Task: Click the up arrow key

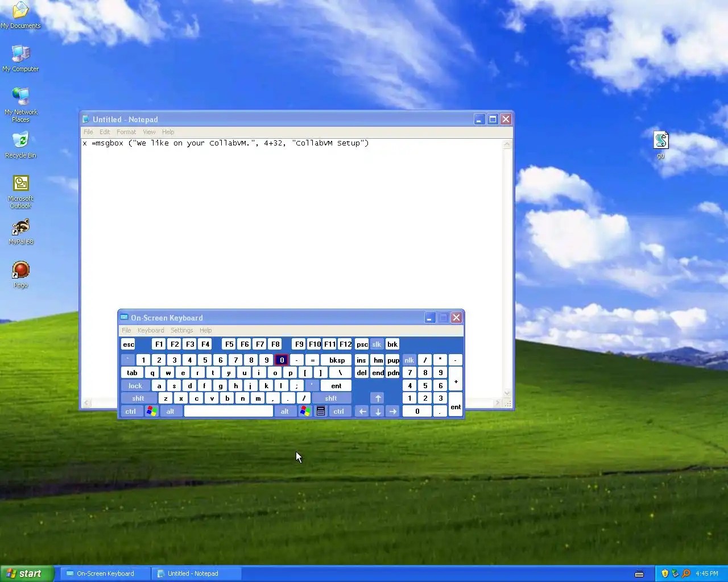Action: 378,398
